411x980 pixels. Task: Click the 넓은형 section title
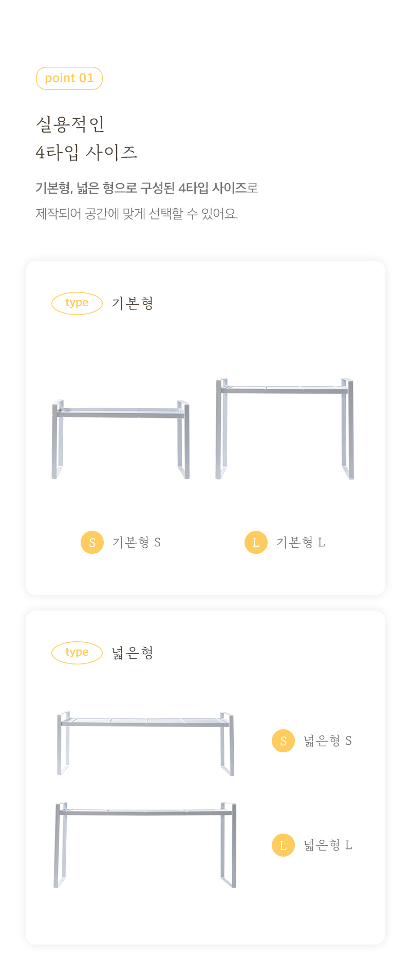[133, 653]
